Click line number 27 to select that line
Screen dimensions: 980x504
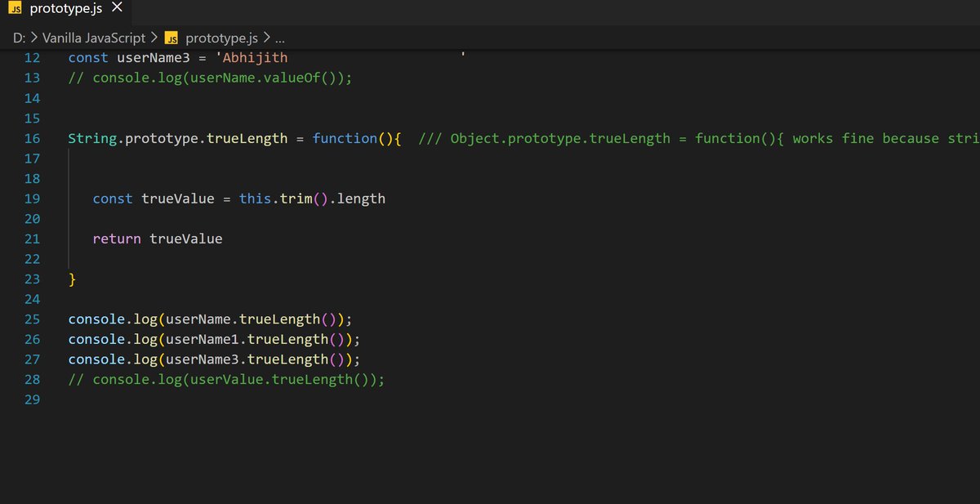[x=32, y=359]
